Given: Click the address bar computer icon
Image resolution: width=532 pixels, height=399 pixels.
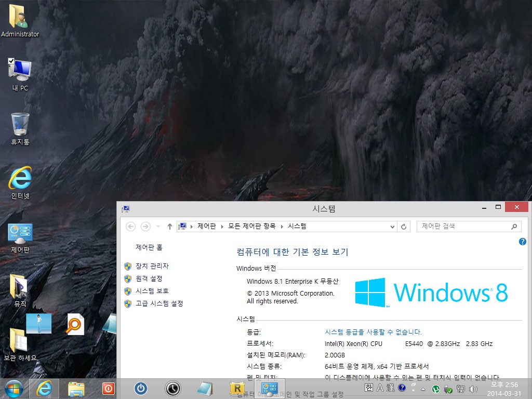Looking at the screenshot, I should tap(182, 226).
